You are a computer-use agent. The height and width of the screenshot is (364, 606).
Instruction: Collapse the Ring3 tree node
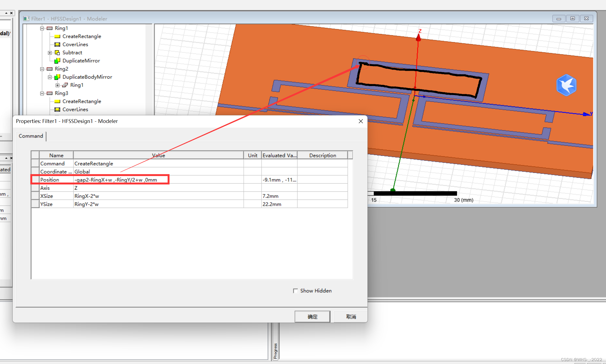[x=42, y=93]
